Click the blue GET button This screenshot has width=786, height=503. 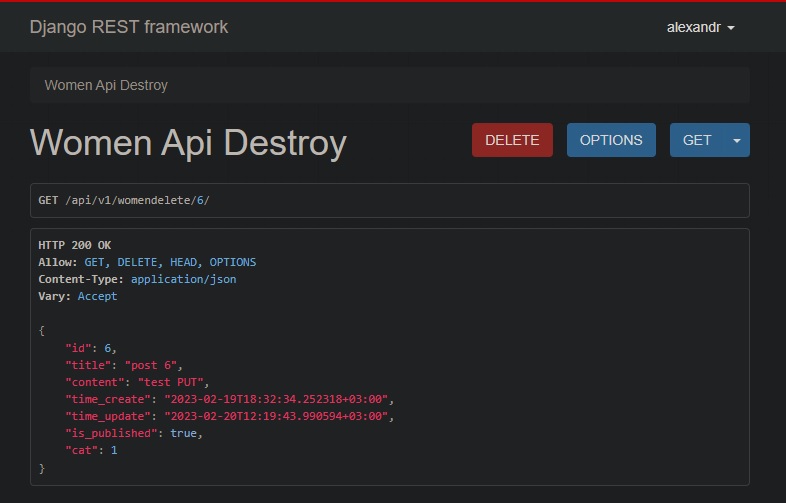pyautogui.click(x=697, y=140)
